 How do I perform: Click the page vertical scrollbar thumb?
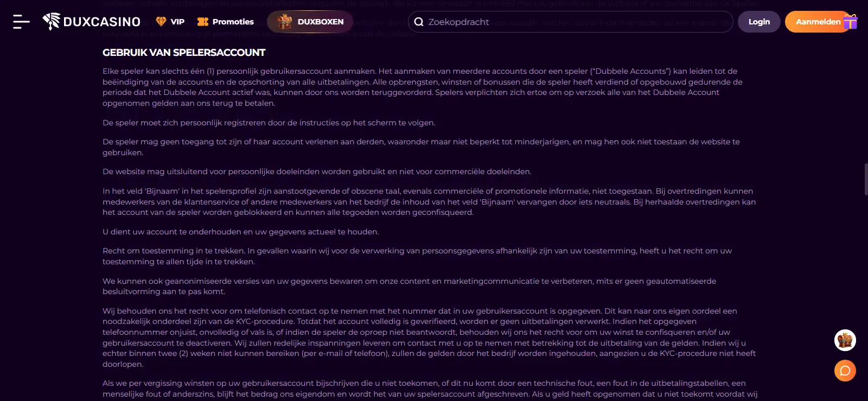pyautogui.click(x=866, y=179)
